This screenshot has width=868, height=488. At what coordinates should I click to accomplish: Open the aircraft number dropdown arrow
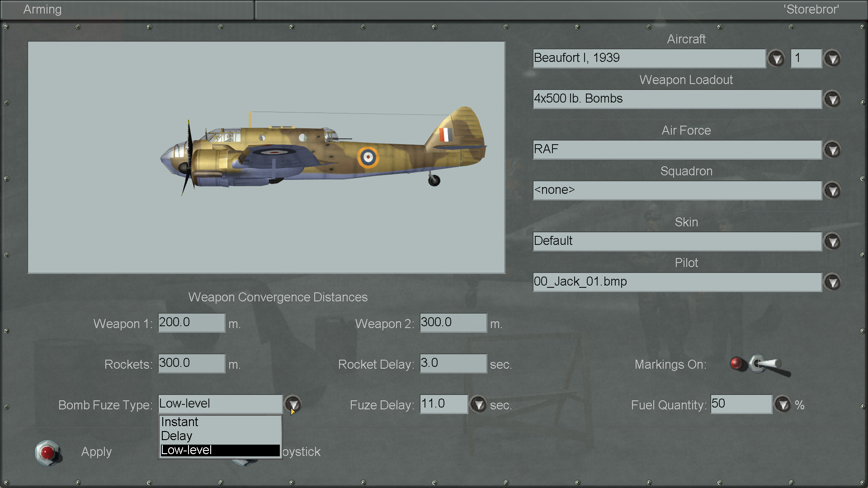[832, 58]
